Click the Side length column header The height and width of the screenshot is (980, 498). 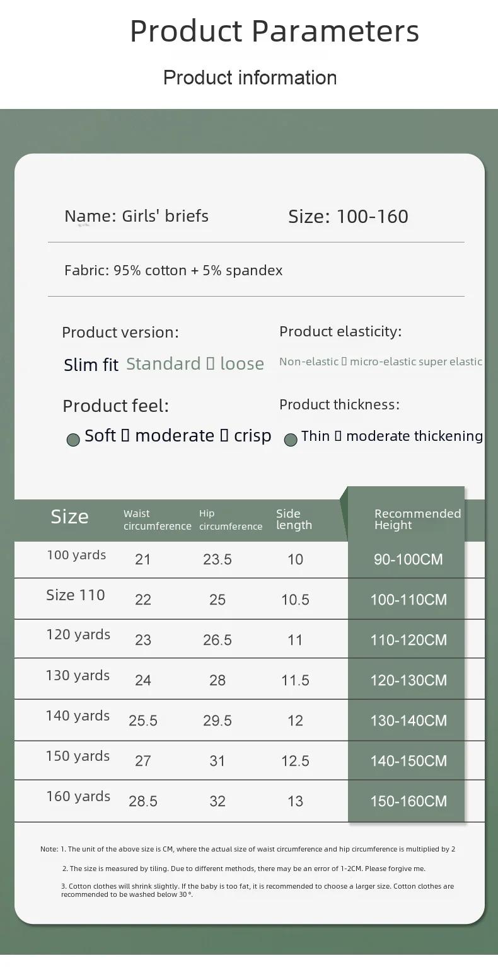click(x=294, y=519)
